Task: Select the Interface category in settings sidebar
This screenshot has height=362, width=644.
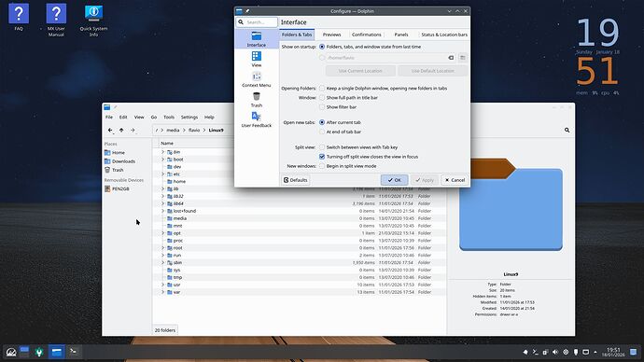Action: tap(257, 39)
